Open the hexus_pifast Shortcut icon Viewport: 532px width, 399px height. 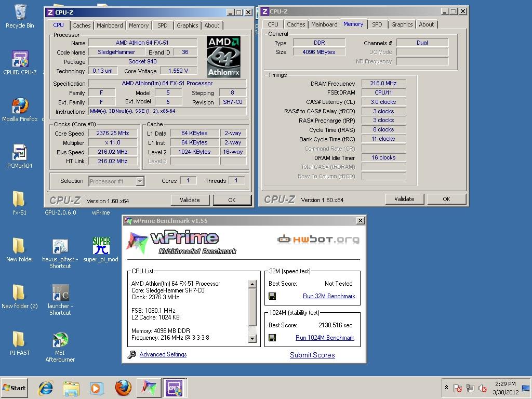point(60,254)
